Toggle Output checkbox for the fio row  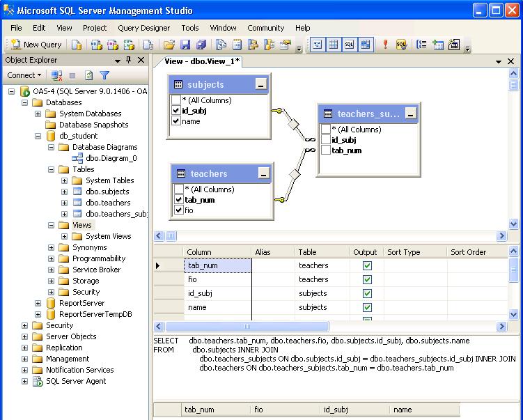[367, 279]
